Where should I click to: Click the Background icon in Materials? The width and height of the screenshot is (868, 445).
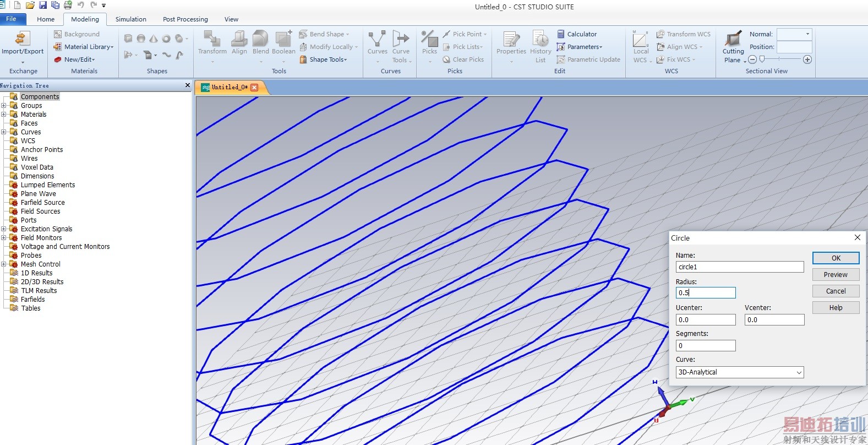pyautogui.click(x=58, y=34)
